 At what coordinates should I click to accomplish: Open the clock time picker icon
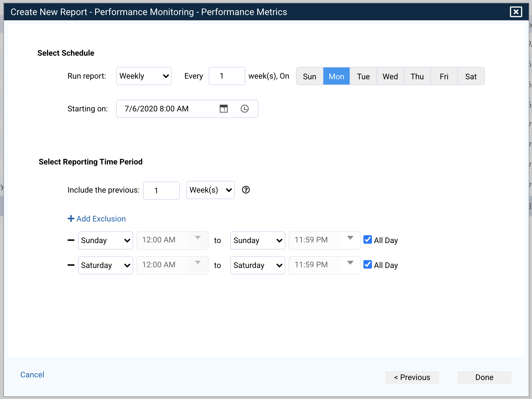(245, 109)
